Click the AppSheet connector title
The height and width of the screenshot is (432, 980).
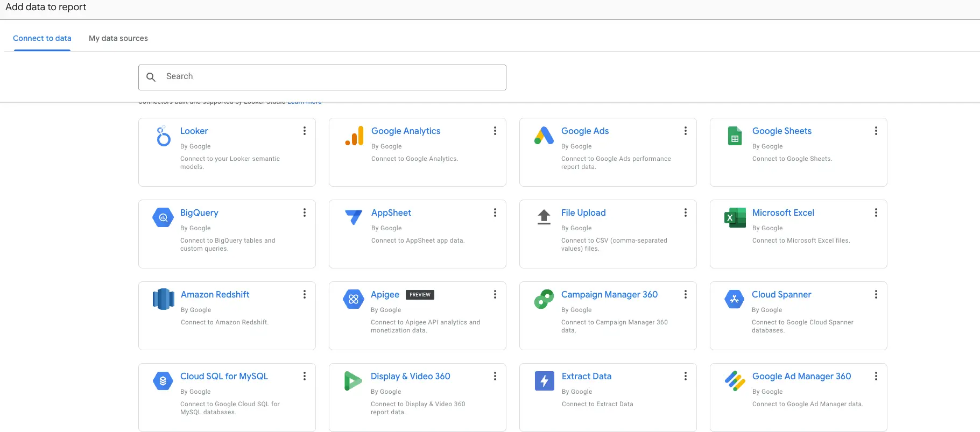tap(391, 213)
